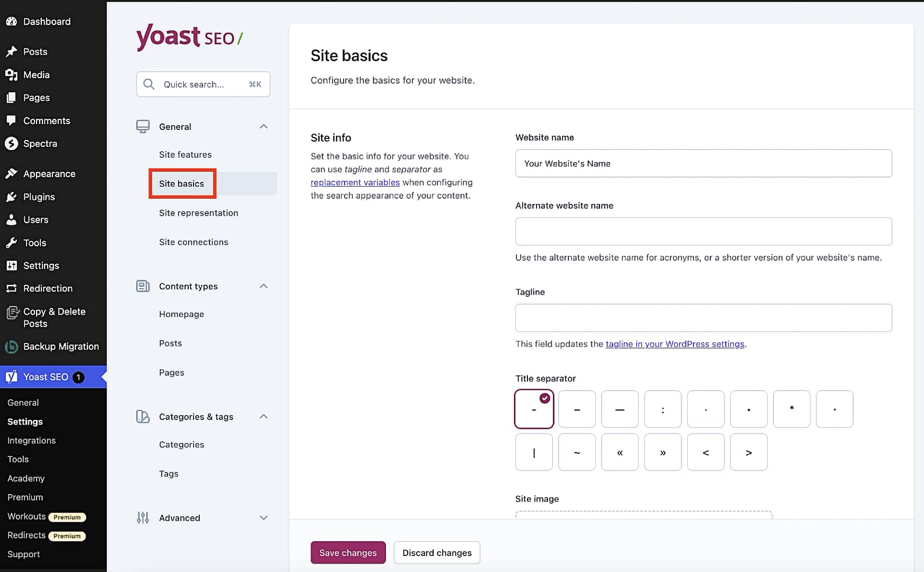Open Site representation settings
The image size is (924, 572).
[x=198, y=213]
